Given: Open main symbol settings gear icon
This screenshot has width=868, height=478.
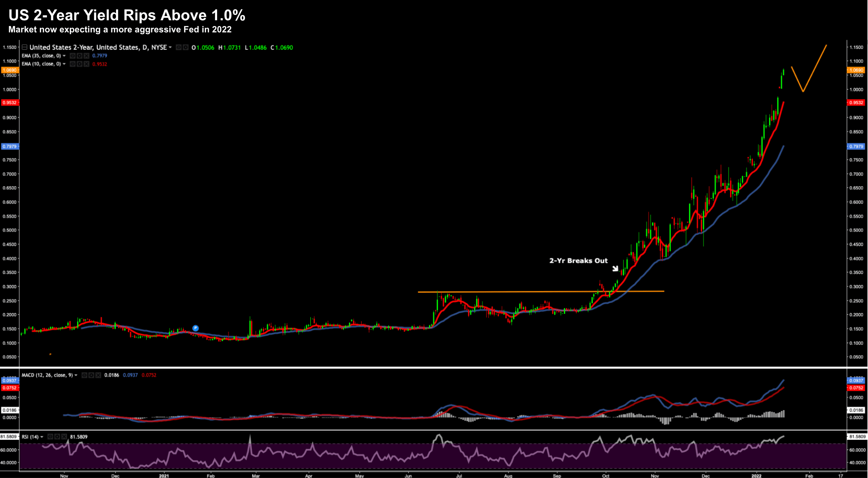Looking at the screenshot, I should 185,47.
